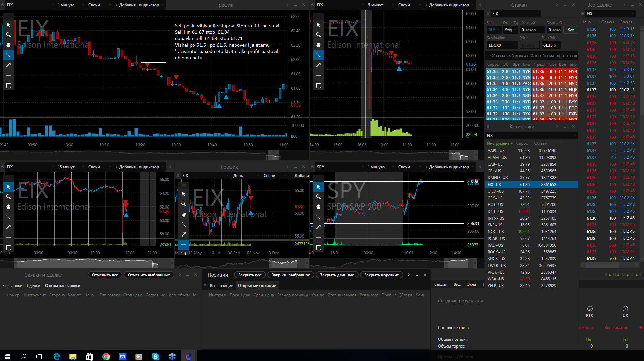The width and height of the screenshot is (644, 361).
Task: Click the Закрыть короткие button
Action: pos(381,275)
